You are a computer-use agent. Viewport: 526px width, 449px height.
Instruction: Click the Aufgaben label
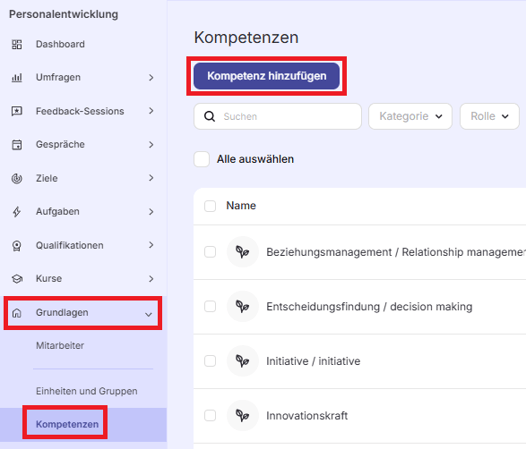click(57, 211)
